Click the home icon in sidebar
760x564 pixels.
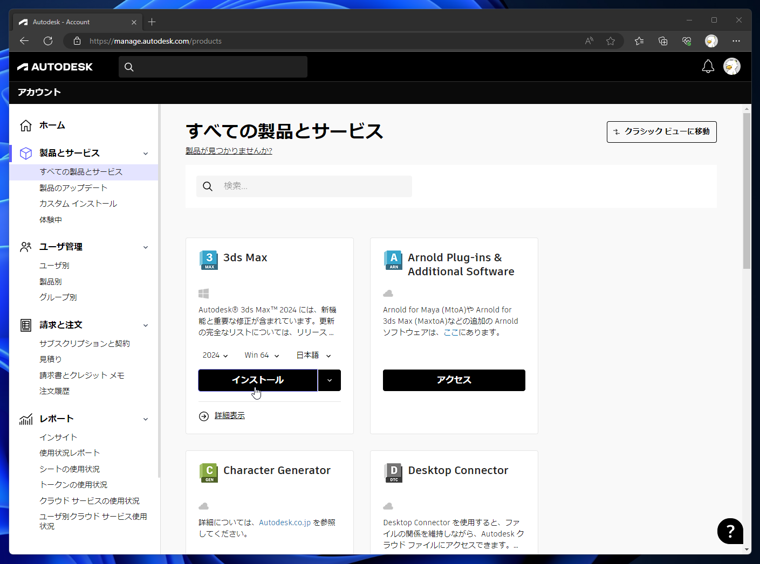click(26, 125)
